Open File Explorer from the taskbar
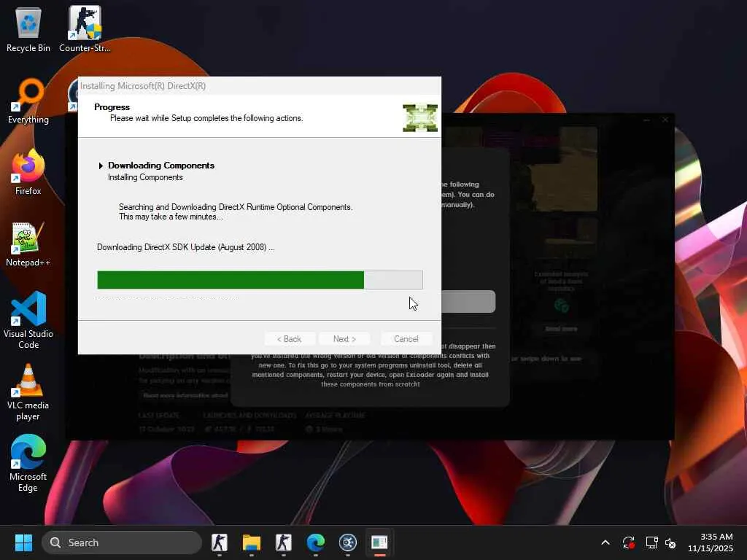The height and width of the screenshot is (560, 747). coord(251,542)
